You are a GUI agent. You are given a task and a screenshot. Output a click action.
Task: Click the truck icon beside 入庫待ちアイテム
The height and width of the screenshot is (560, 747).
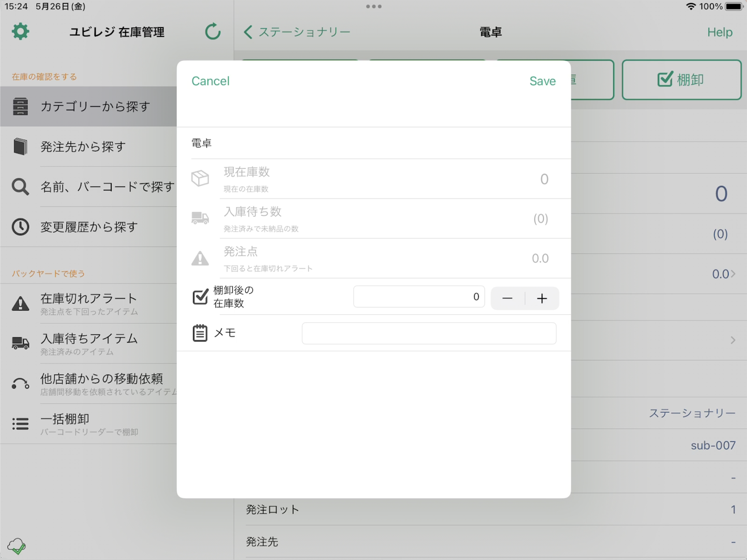(x=20, y=343)
